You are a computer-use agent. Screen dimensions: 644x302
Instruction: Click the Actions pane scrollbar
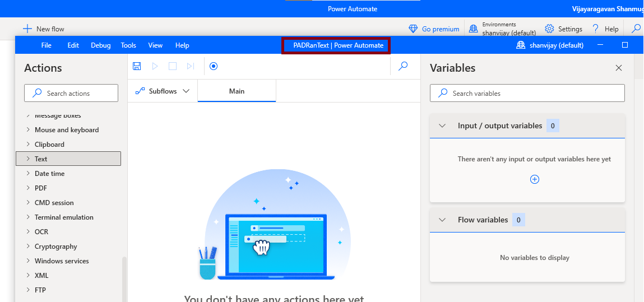(x=124, y=280)
